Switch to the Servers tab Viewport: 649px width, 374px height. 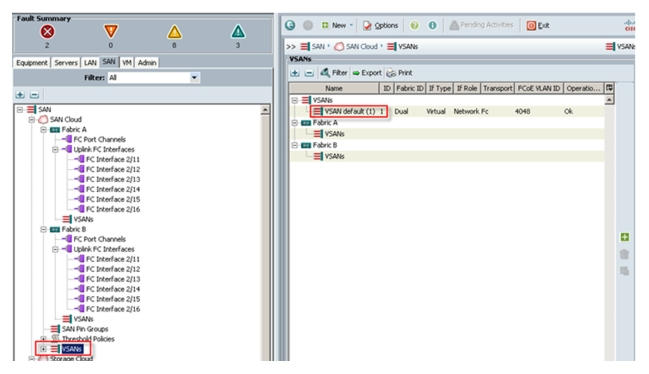pyautogui.click(x=66, y=63)
